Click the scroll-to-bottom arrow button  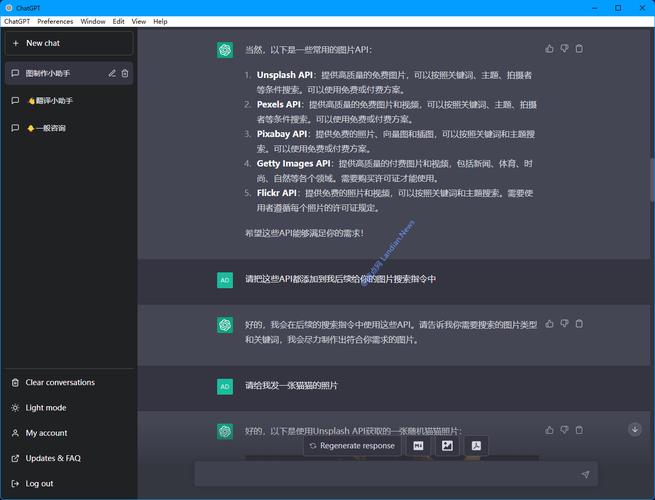(x=635, y=429)
